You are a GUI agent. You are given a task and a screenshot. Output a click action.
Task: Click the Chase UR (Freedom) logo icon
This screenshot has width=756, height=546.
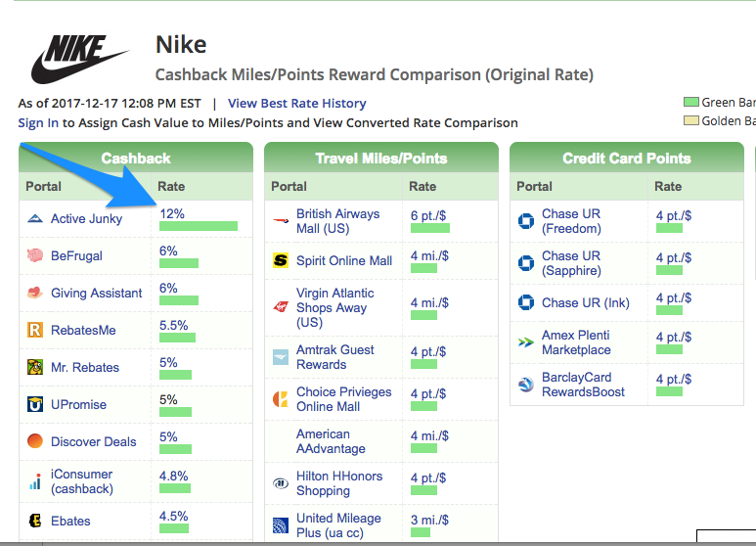click(526, 221)
